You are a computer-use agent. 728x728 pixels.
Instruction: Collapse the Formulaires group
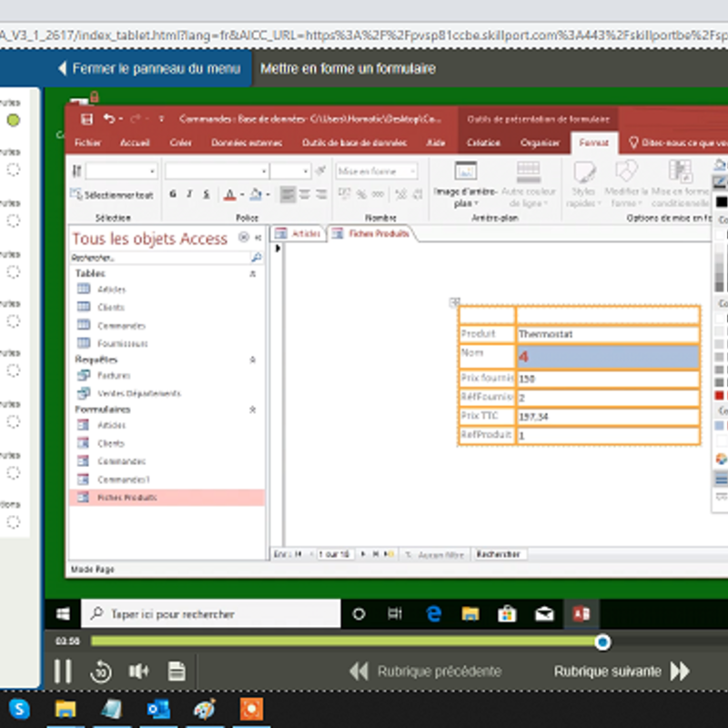tap(253, 409)
